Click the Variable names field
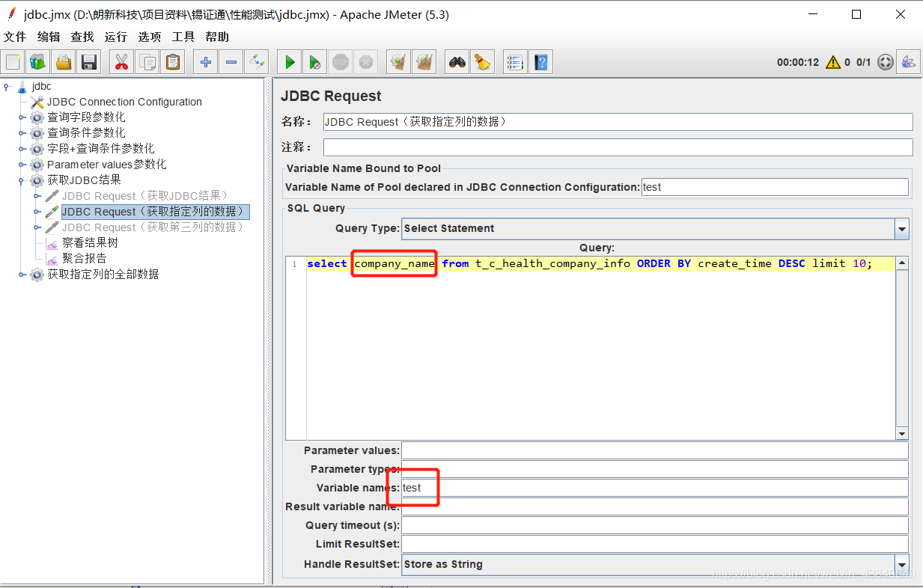Screen dimensions: 923x588 [x=655, y=488]
